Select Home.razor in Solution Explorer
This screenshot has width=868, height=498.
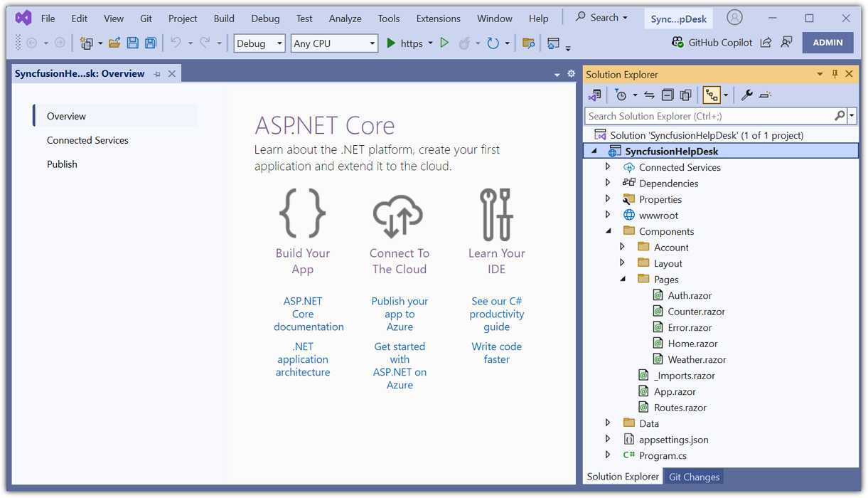692,343
